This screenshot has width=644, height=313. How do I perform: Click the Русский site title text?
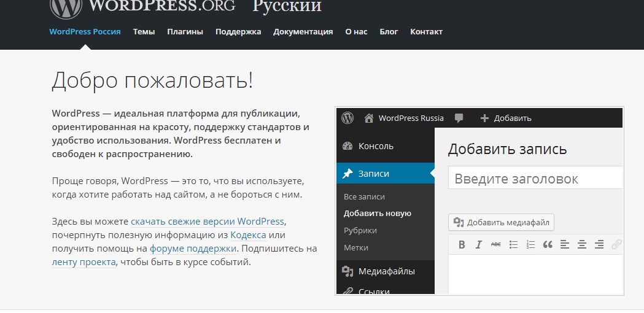pyautogui.click(x=287, y=6)
